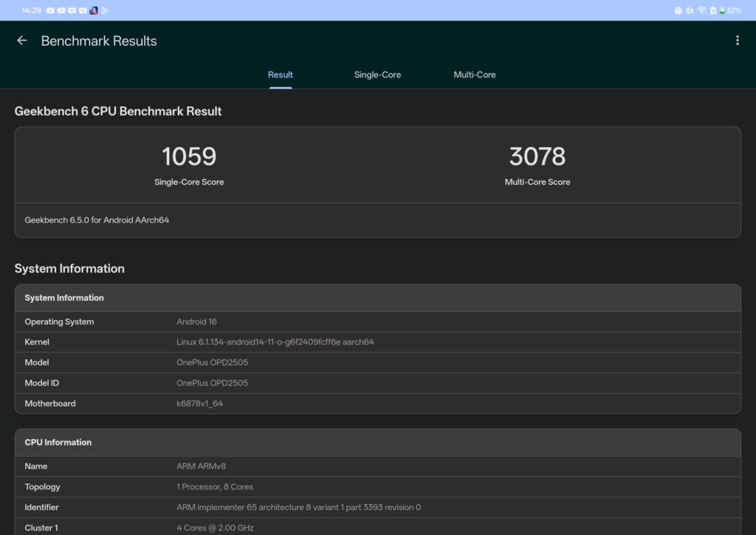The width and height of the screenshot is (756, 535).
Task: Tap the first YouTube notification icon
Action: click(50, 10)
